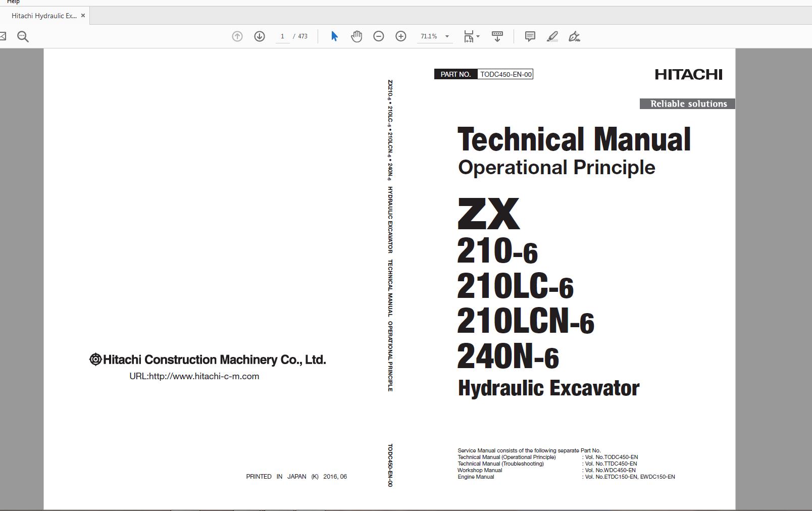Screen dimensions: 812x511
Task: Select the boxed part number TODC450-EN-00
Action: click(x=505, y=74)
